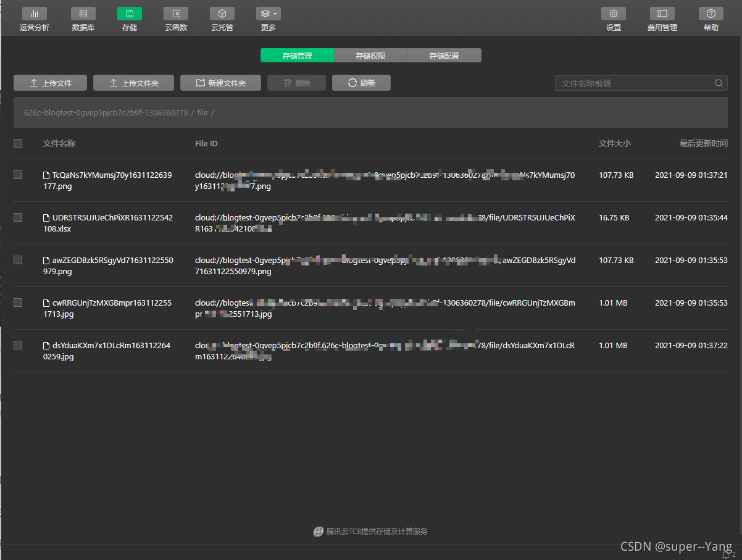This screenshot has height=560, width=742.
Task: Click the notification bell icon at bottom right
Action: pyautogui.click(x=726, y=554)
